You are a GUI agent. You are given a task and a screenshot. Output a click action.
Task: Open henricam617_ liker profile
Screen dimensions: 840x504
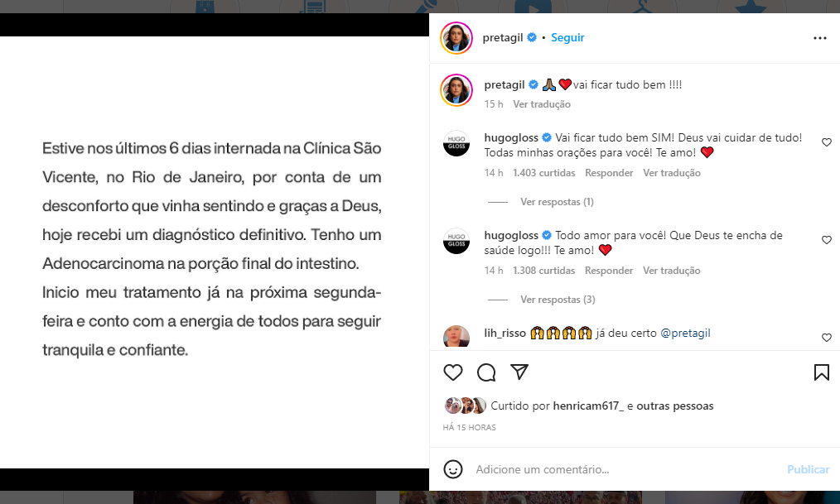[x=588, y=406]
